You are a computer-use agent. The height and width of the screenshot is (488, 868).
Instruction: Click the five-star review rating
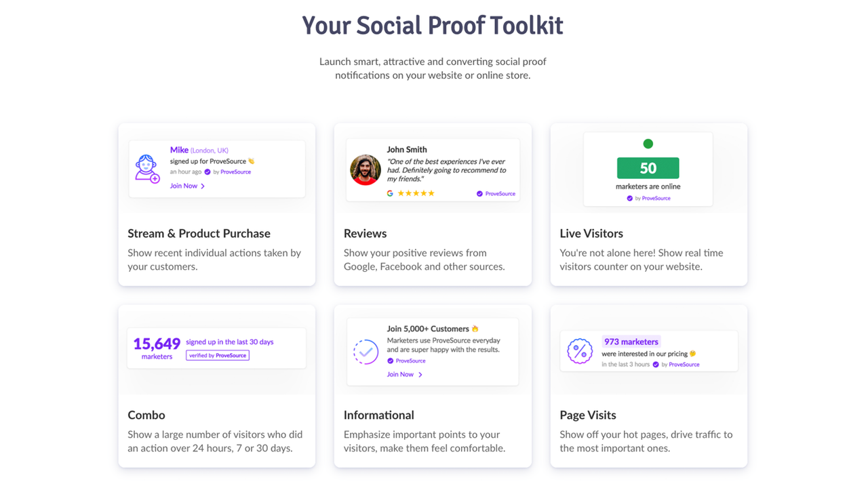416,193
